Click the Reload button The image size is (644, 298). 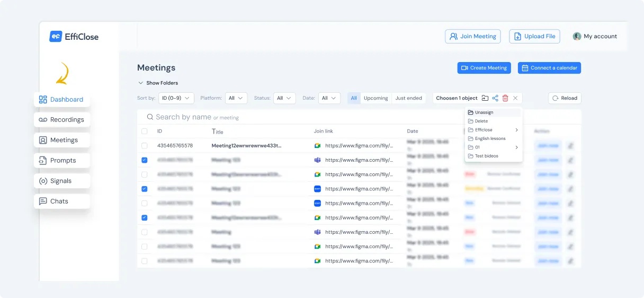tap(565, 98)
